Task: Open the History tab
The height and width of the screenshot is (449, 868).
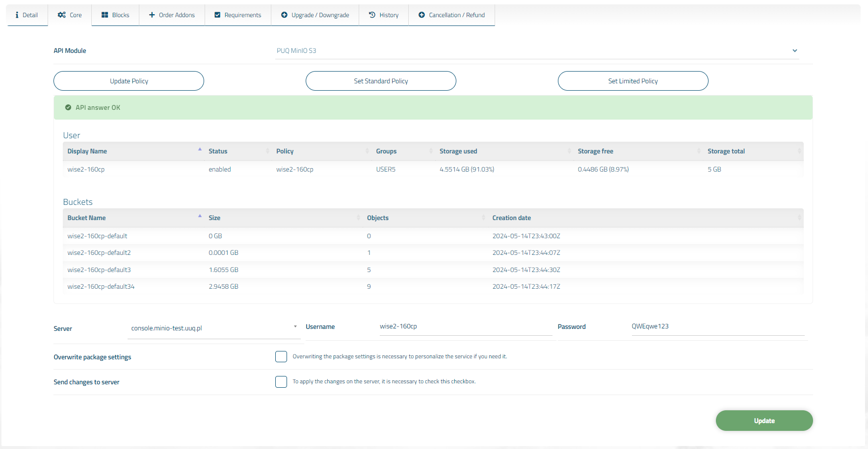Action: point(384,15)
